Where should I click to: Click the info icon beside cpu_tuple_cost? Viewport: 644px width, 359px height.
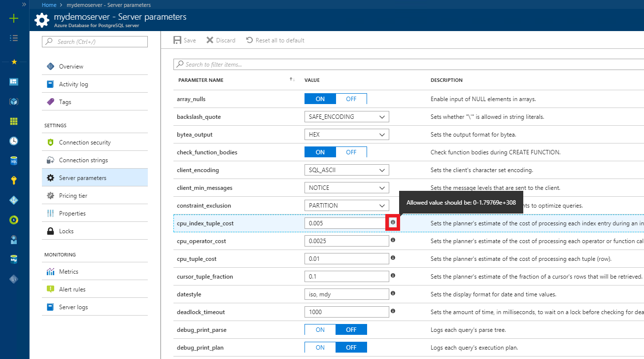(x=393, y=258)
